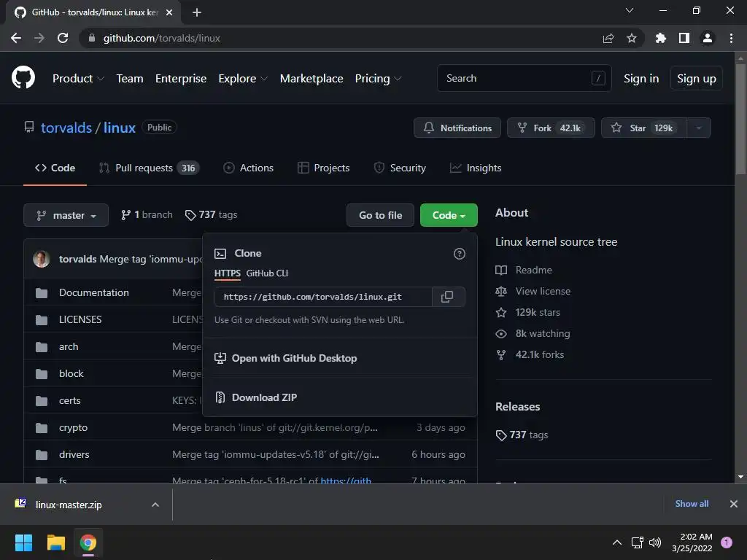Expand the Explore menu
Viewport: 747px width, 560px height.
[243, 79]
